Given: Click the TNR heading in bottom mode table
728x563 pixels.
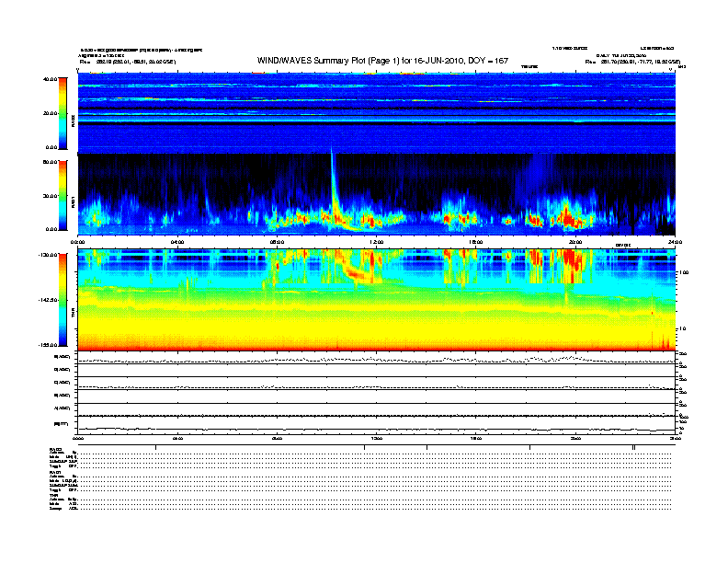Looking at the screenshot, I should [53, 496].
